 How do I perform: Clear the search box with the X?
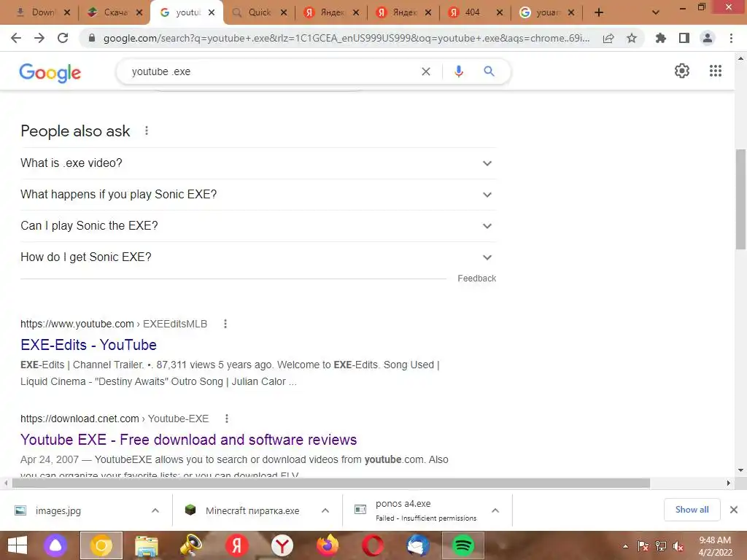coord(426,71)
